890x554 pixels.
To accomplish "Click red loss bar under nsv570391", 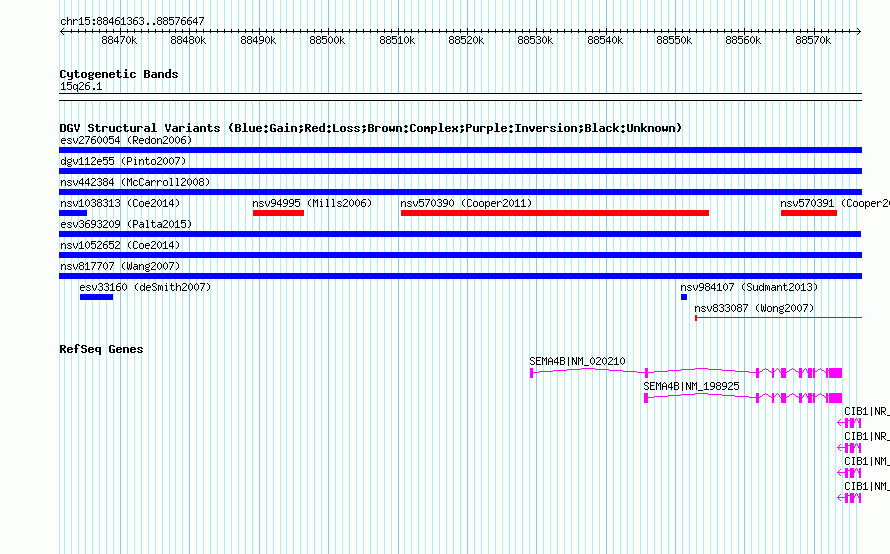I will pyautogui.click(x=809, y=213).
